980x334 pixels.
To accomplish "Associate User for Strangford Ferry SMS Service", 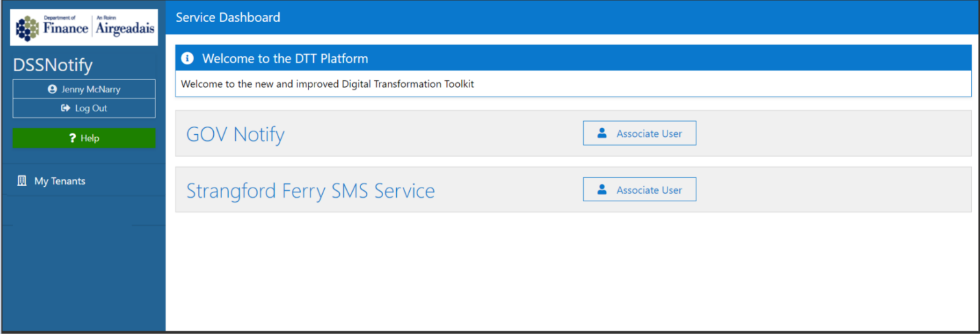I will point(639,190).
